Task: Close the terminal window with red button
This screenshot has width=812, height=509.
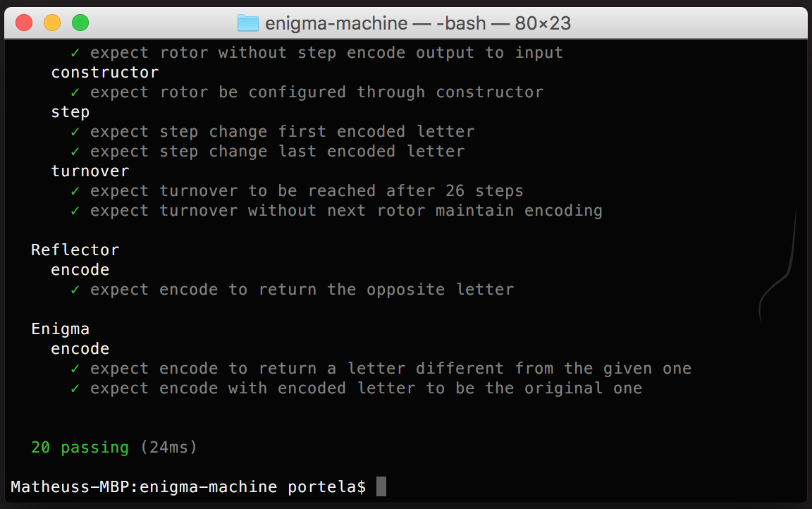Action: click(x=24, y=23)
